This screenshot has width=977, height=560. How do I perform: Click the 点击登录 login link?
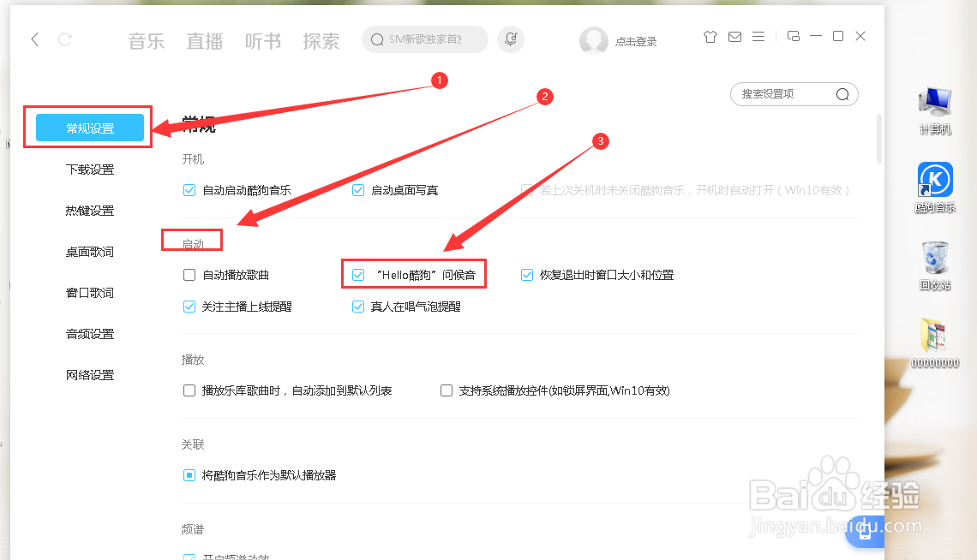[x=636, y=42]
